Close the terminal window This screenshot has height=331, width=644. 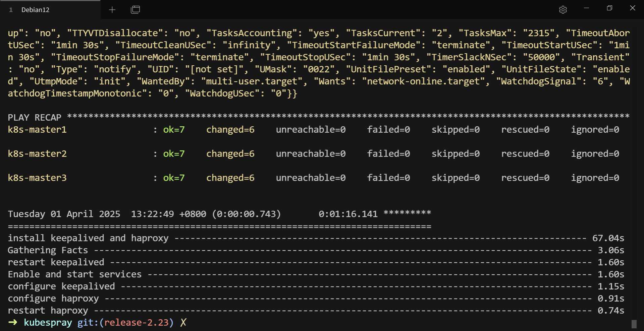pos(633,8)
